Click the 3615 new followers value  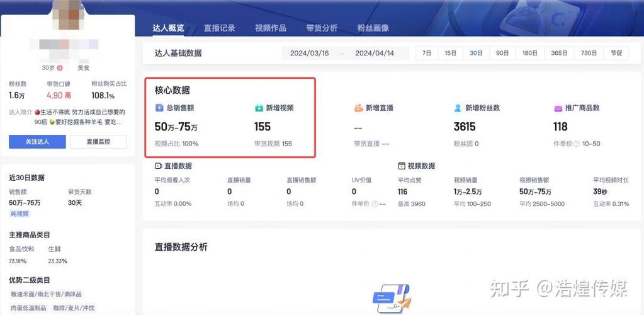(x=465, y=127)
